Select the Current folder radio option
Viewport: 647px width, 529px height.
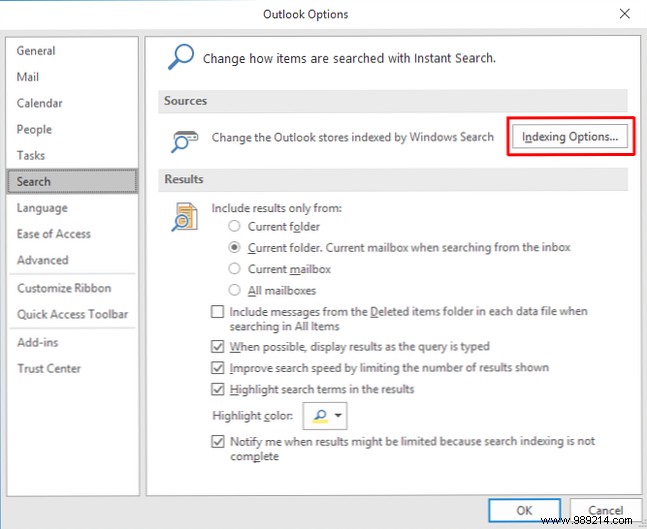pos(234,226)
